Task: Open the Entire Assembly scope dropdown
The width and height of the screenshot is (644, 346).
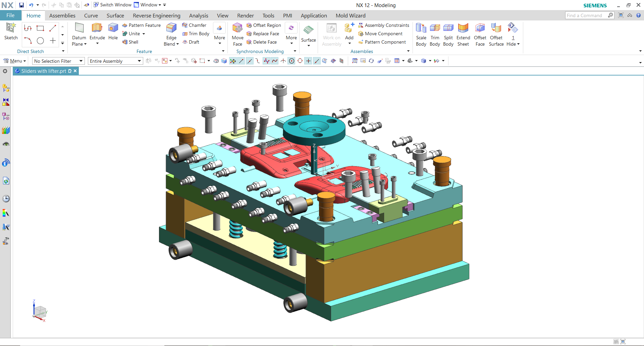Action: (x=115, y=61)
